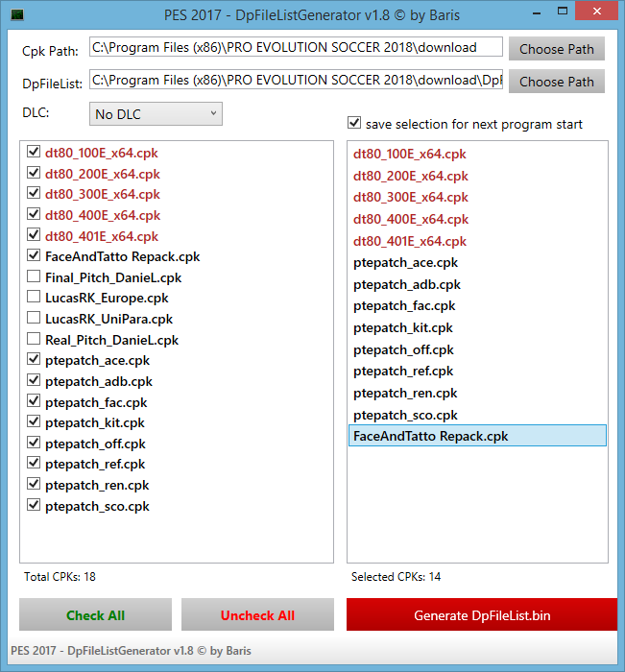Minimize the DpFileListGenerator window
The width and height of the screenshot is (625, 672).
[537, 12]
